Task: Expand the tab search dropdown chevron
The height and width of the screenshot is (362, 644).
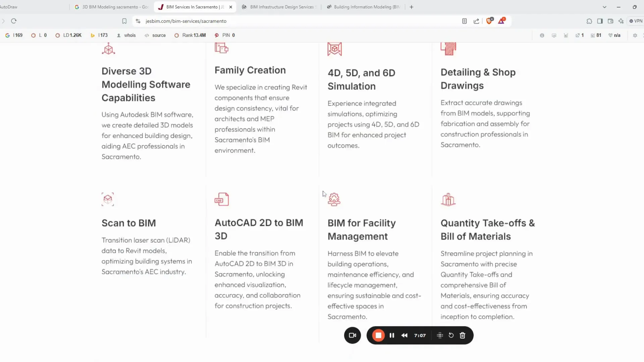Action: 604,7
